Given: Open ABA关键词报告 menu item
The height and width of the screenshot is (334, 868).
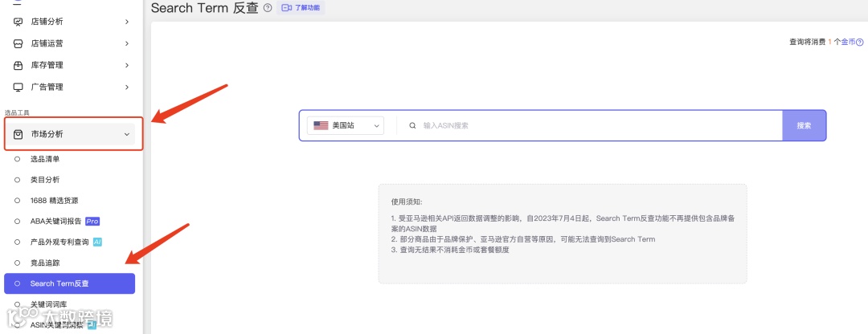Looking at the screenshot, I should click(57, 221).
